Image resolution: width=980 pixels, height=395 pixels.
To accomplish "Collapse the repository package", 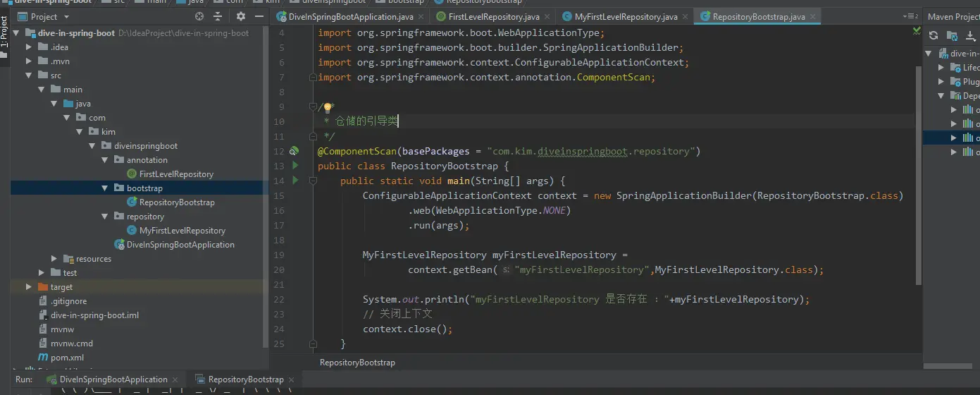I will [104, 217].
